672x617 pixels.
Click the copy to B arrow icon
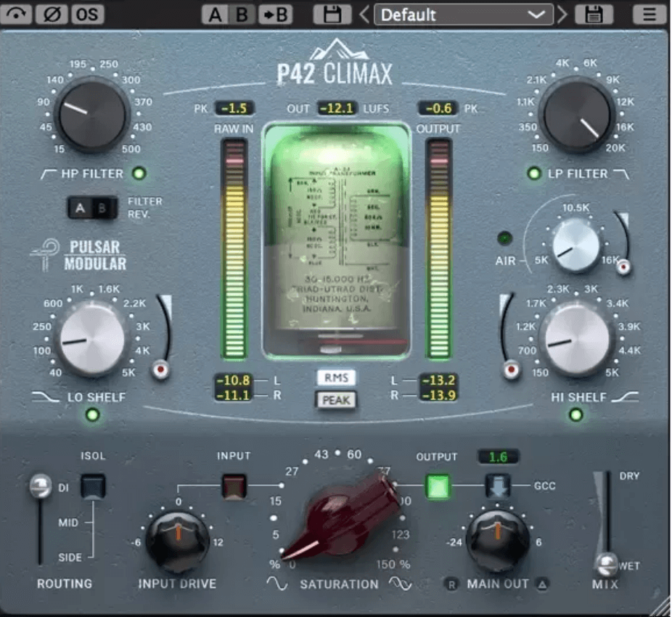(x=275, y=15)
